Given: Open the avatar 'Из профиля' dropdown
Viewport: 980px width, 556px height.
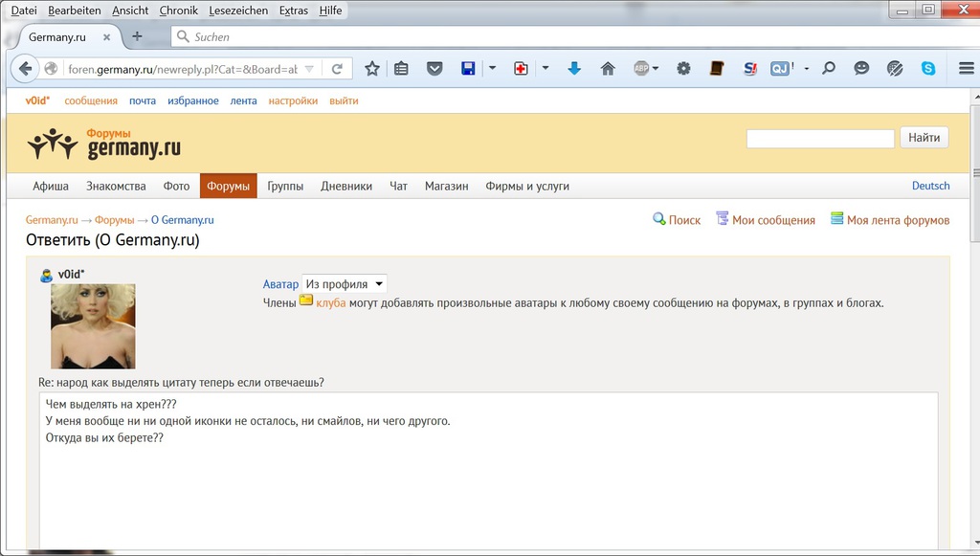Looking at the screenshot, I should [345, 284].
